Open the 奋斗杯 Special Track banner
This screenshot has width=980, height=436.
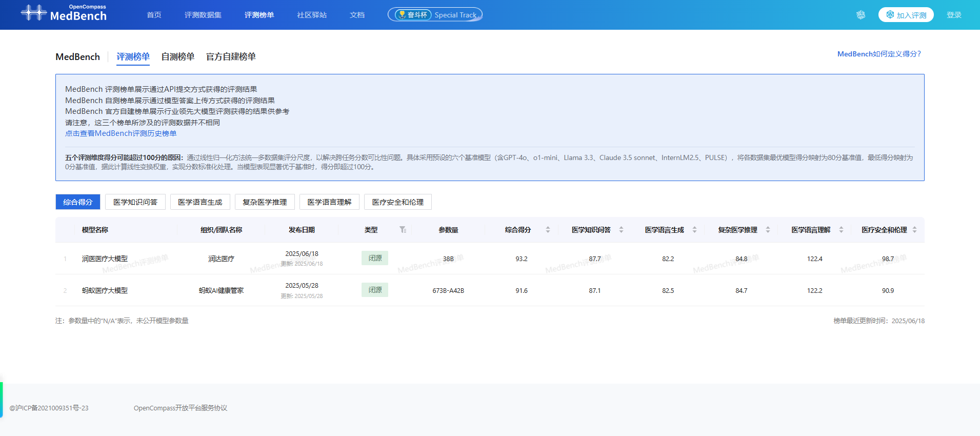(x=435, y=15)
